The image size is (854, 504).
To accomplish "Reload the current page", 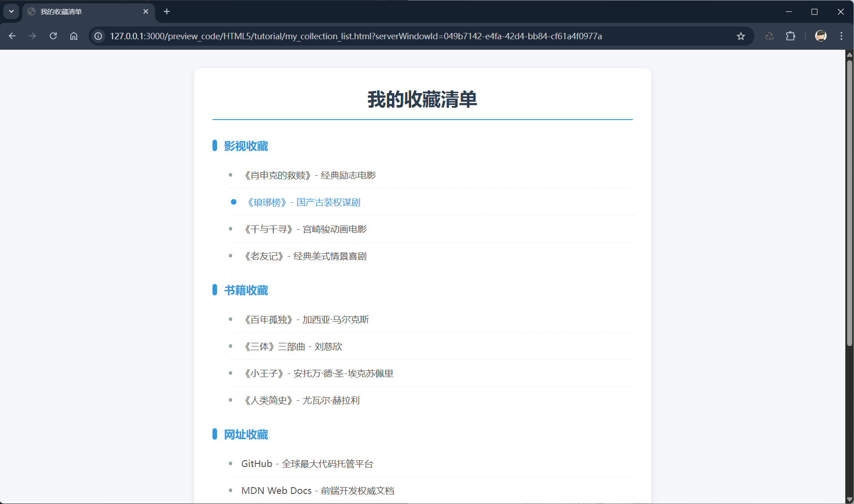I will [53, 36].
